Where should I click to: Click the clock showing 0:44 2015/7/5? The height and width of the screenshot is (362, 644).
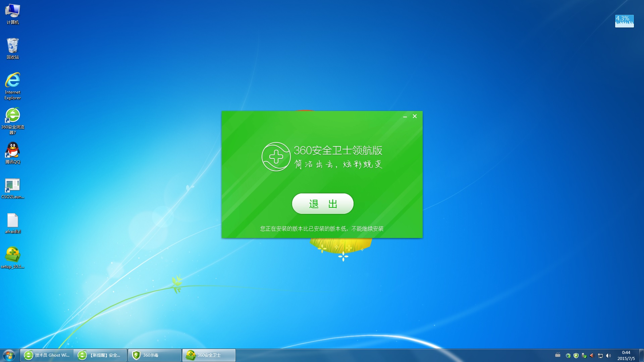[626, 355]
